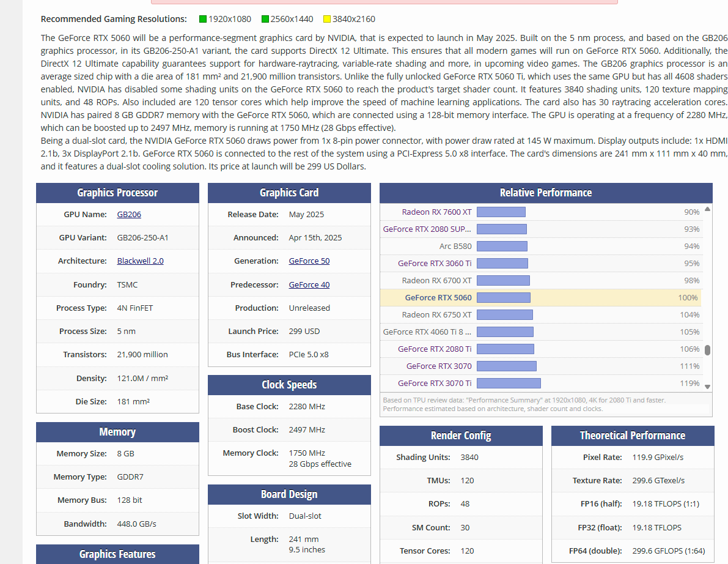
Task: Click the 28 Gbps effective memory clock text
Action: point(320,464)
